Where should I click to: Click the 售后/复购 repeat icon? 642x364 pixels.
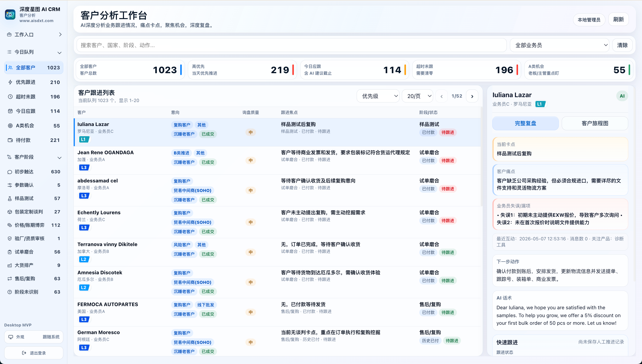[x=10, y=279]
